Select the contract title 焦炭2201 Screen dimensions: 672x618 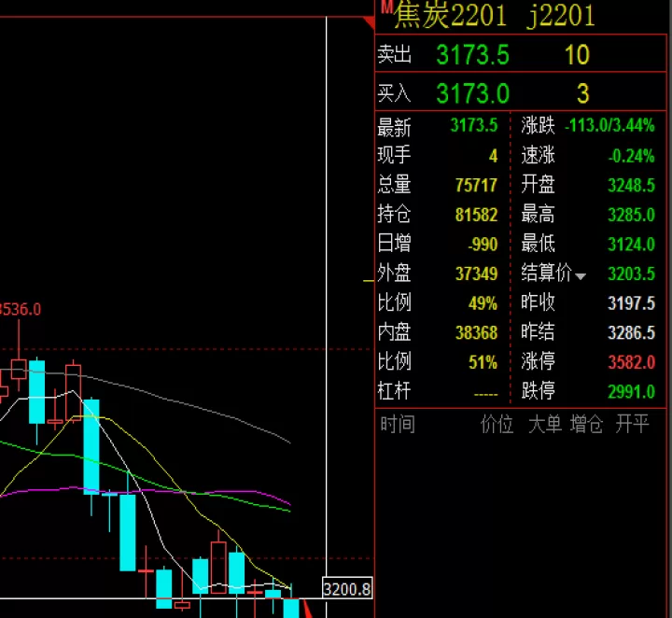[451, 15]
